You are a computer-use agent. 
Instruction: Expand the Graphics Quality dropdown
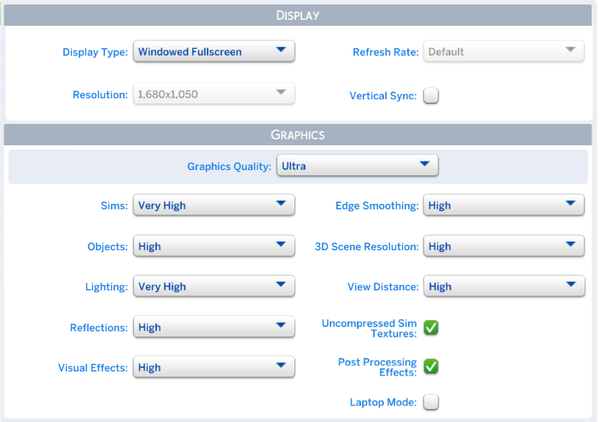(357, 166)
